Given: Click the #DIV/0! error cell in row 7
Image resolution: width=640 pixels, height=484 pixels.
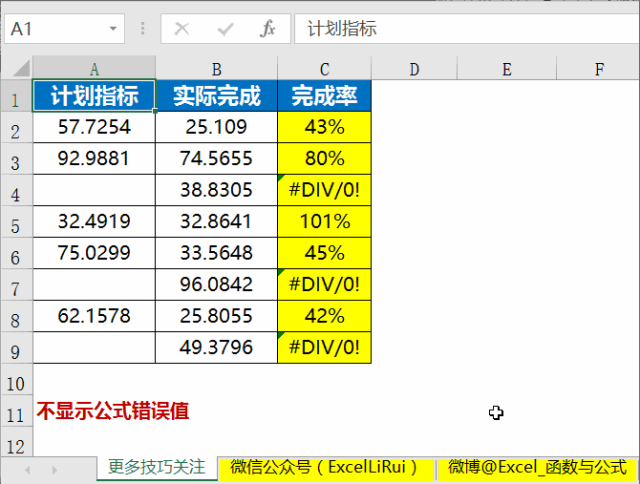Looking at the screenshot, I should pyautogui.click(x=324, y=285).
